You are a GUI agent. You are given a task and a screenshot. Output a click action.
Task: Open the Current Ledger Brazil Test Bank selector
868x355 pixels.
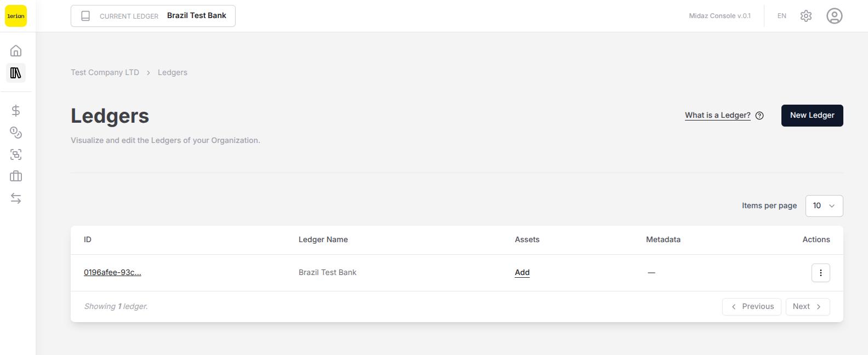click(x=153, y=16)
